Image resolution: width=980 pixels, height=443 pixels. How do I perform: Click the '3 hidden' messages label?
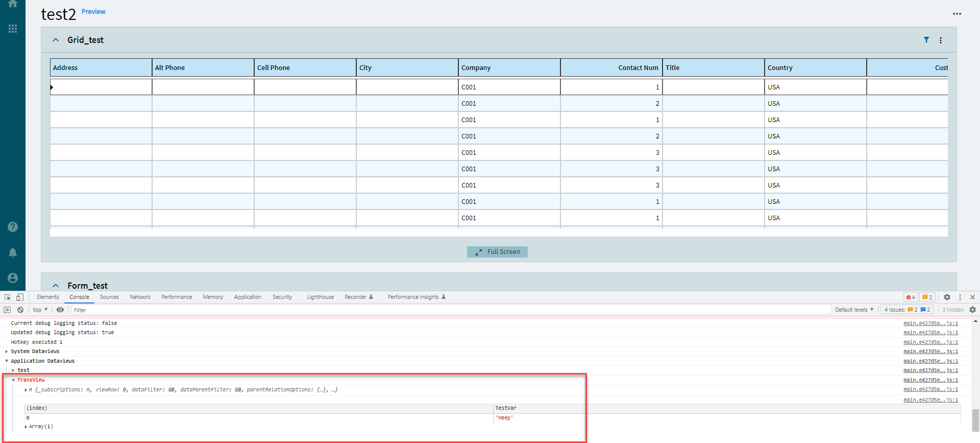click(953, 310)
